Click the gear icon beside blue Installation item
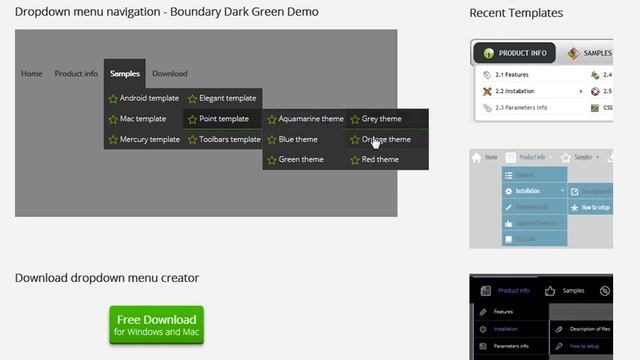The height and width of the screenshot is (360, 640). pyautogui.click(x=508, y=191)
